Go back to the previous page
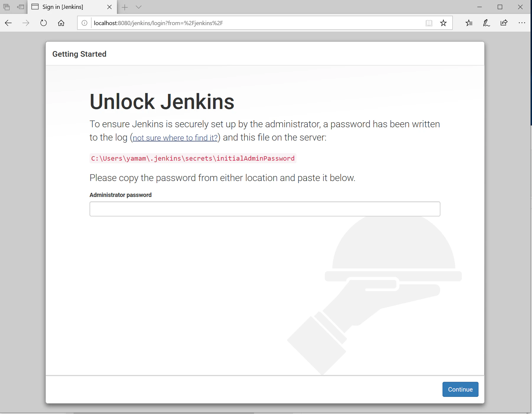Screen dimensions: 532x414 (x=8, y=23)
